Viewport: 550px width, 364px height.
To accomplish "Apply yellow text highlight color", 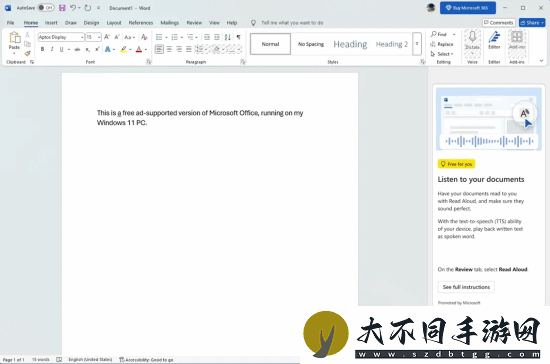I will [x=123, y=49].
